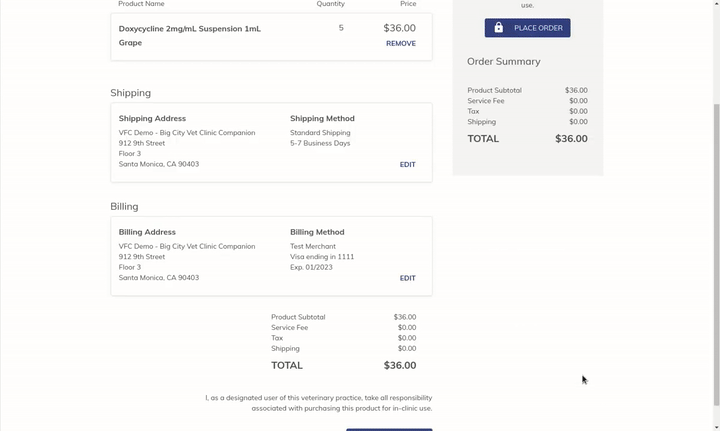
Task: Click the Visa ending in 1111 text
Action: coord(322,257)
